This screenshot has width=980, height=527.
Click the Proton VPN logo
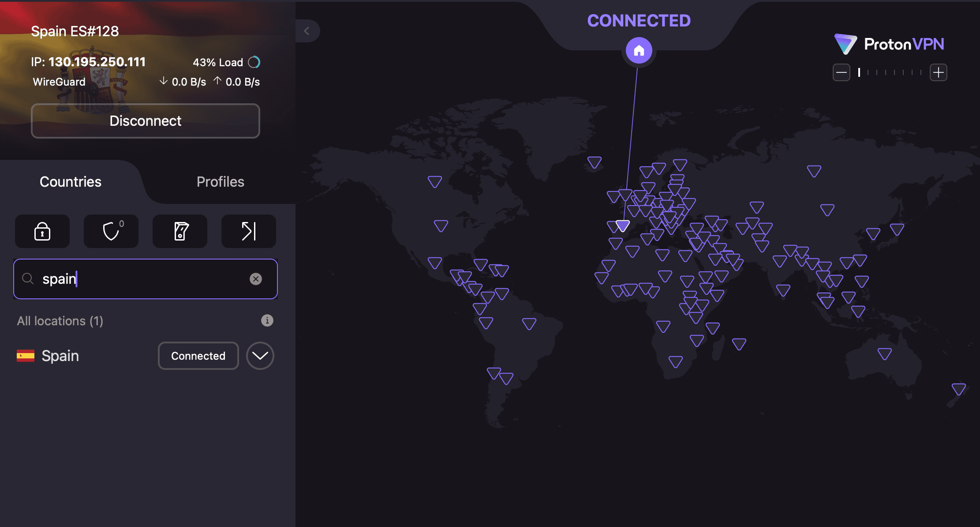pyautogui.click(x=889, y=44)
